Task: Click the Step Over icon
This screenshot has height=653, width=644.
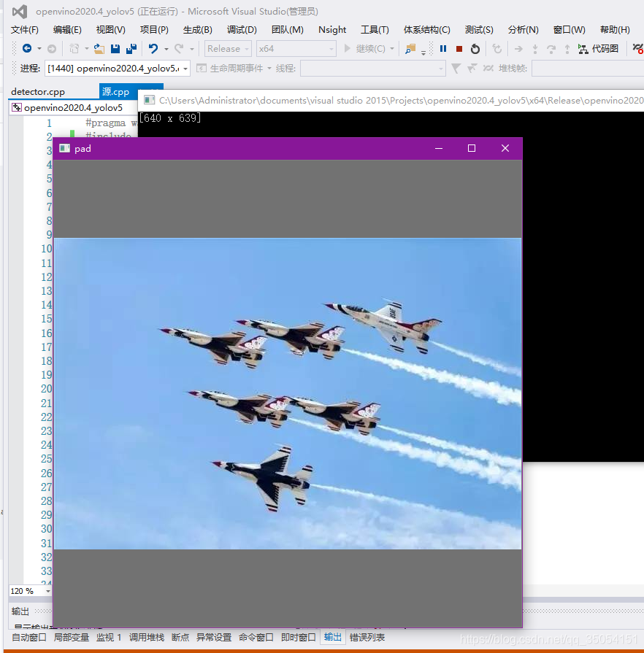Action: 551,49
